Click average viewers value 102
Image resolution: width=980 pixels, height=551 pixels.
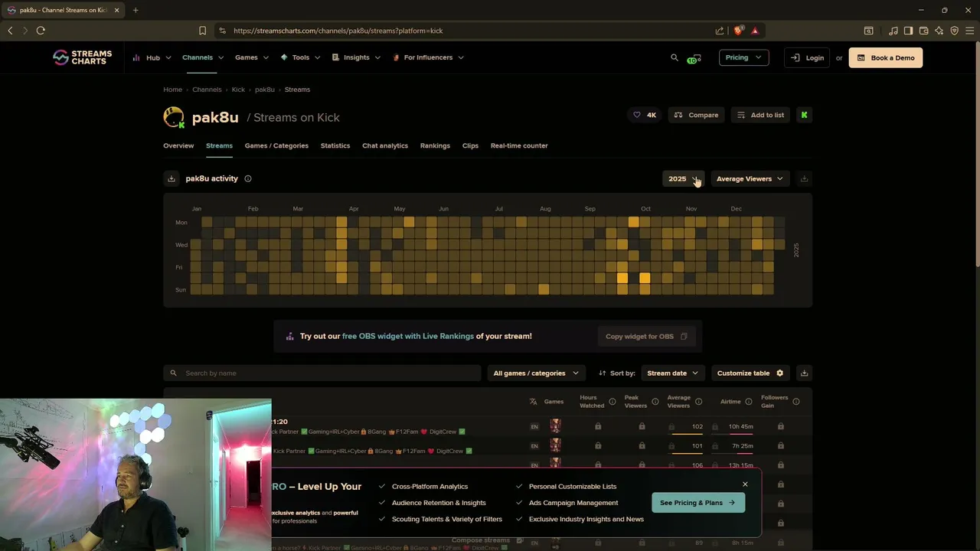697,426
